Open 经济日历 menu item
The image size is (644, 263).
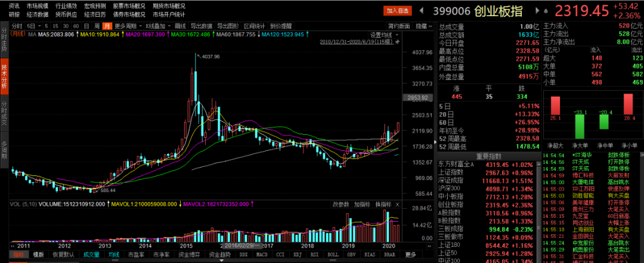(x=95, y=15)
